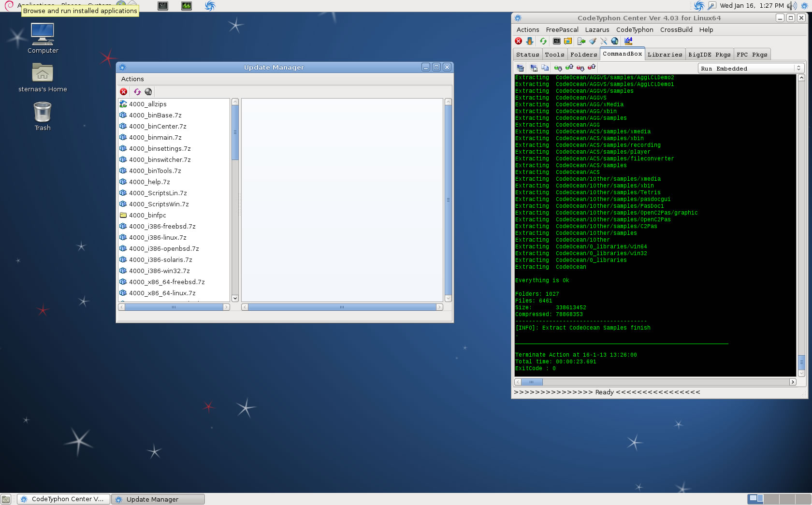Click the cleaning brush icon in CodeTyphon toolbar
This screenshot has height=505, width=812.
(x=593, y=41)
